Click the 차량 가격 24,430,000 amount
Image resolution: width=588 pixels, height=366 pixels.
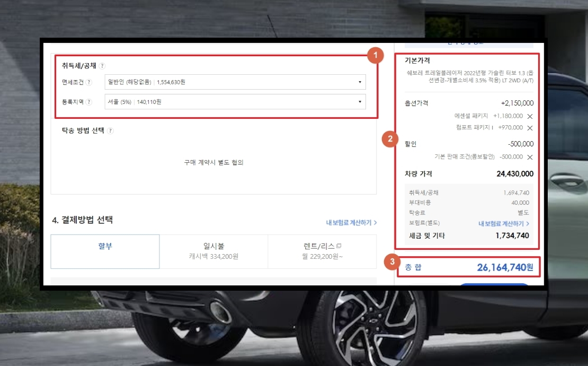click(x=515, y=174)
